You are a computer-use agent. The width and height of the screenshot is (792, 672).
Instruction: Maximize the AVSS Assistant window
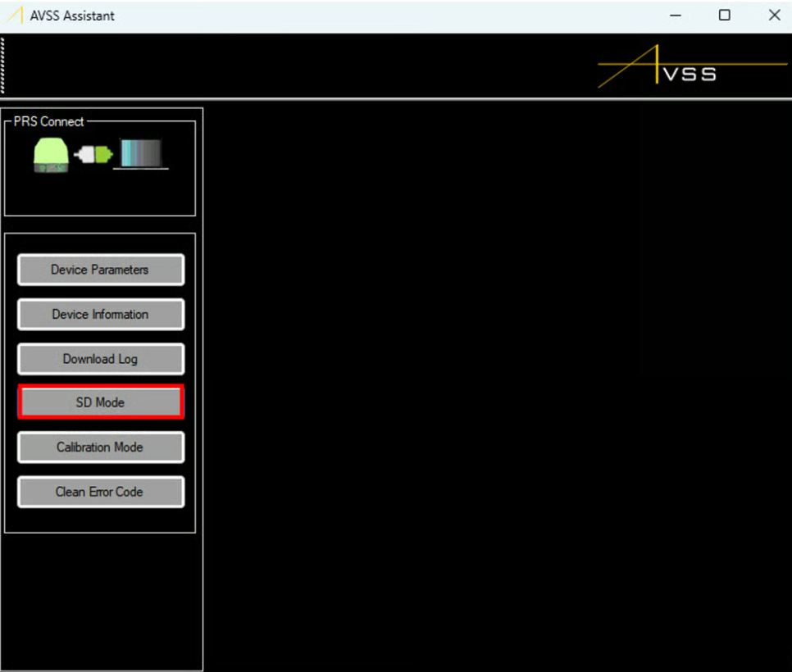[x=724, y=16]
